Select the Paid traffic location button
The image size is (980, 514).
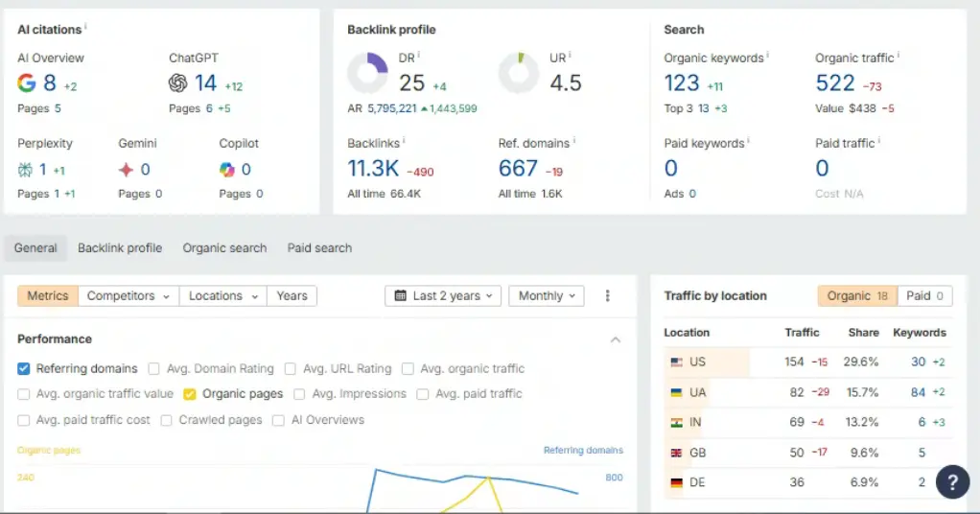coord(925,295)
